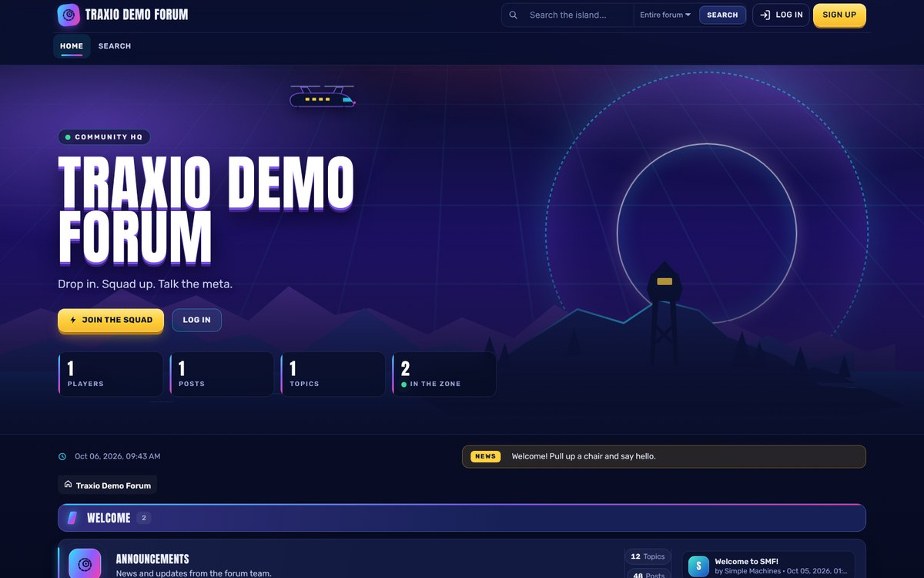Expand the 'Entire forum' scope dropdown
Viewport: 924px width, 578px height.
point(665,15)
